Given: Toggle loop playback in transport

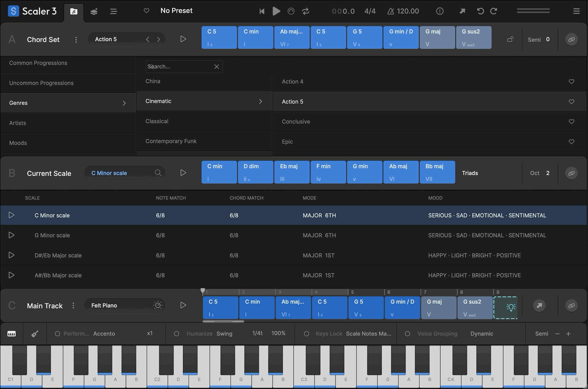Looking at the screenshot, I should pyautogui.click(x=306, y=11).
